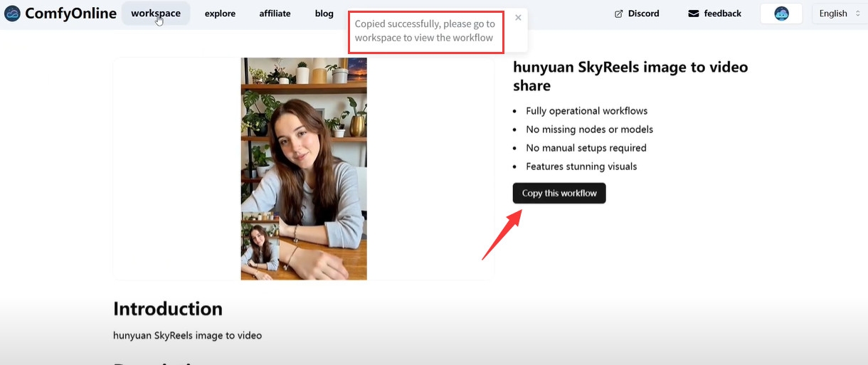Click the notification message text
868x365 pixels.
pos(425,31)
